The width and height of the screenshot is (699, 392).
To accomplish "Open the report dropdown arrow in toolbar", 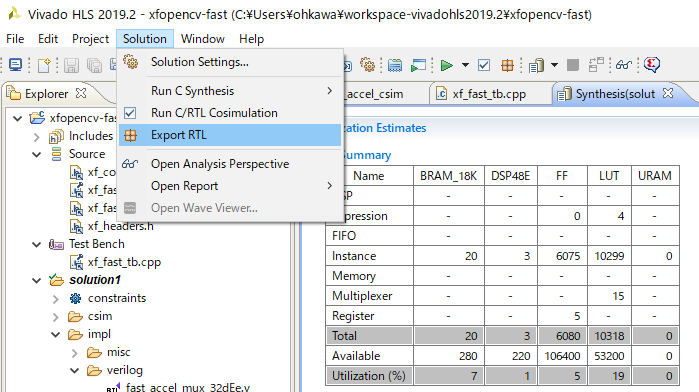I will pos(554,65).
